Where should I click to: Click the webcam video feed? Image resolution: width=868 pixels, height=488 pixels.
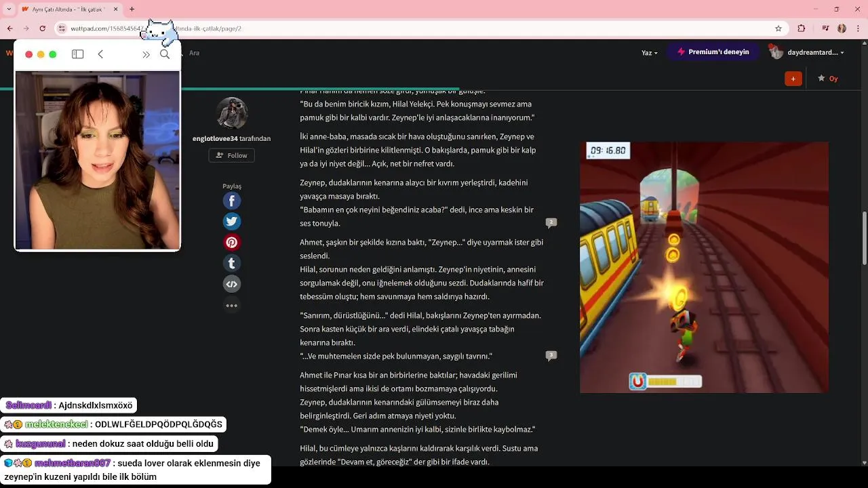coord(98,160)
